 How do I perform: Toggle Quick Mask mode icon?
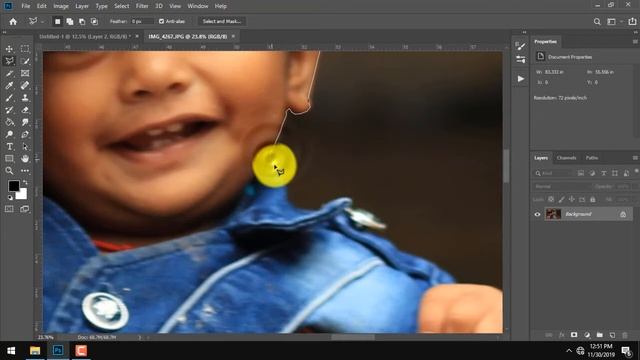[x=9, y=209]
